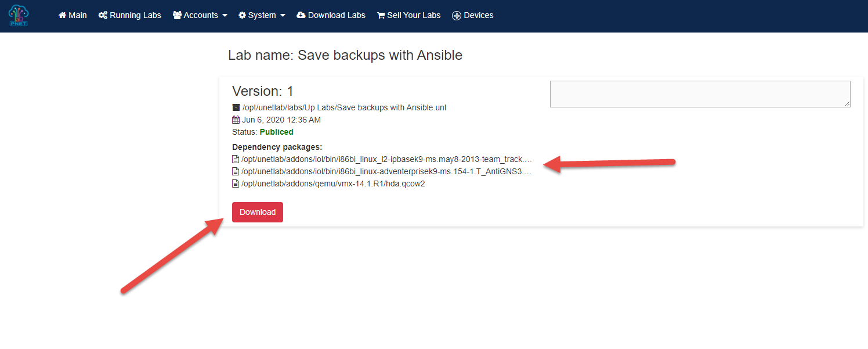868x349 pixels.
Task: Click the PNET logo icon
Action: [x=19, y=15]
